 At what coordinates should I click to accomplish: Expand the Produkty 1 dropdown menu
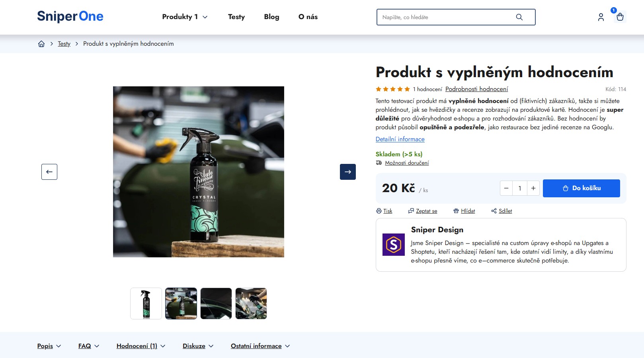pos(185,17)
